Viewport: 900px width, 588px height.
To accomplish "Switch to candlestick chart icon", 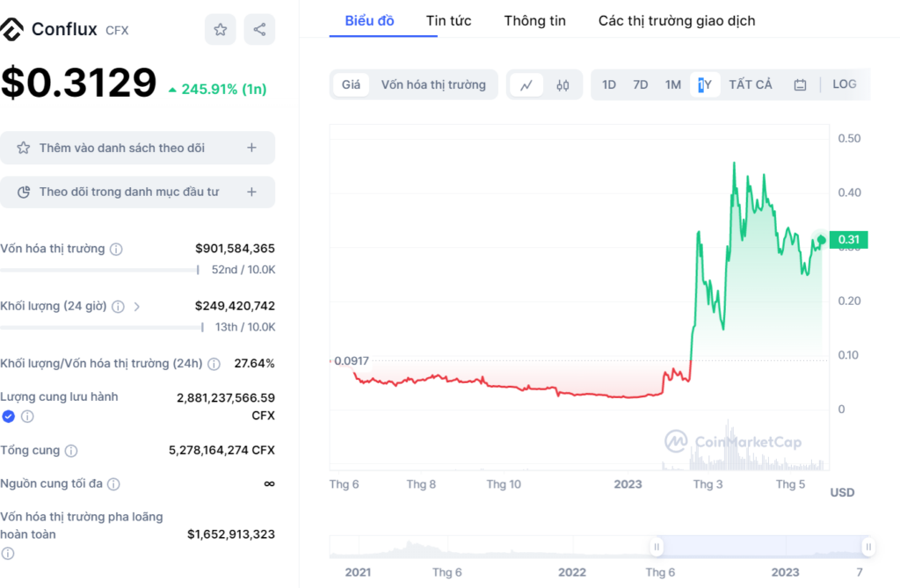I will (x=563, y=85).
